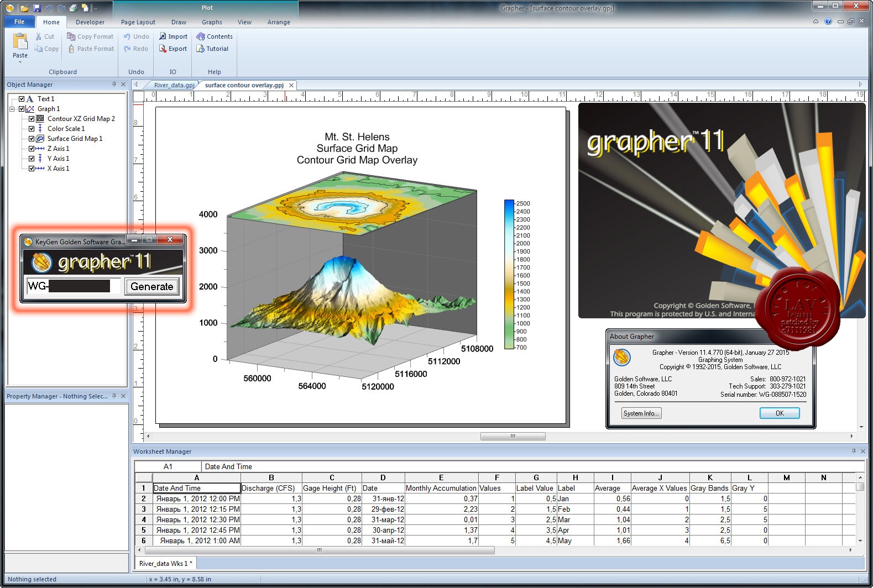Screen dimensions: 873x588
Task: Uncheck Contour XZ Grid Map 2 checkbox
Action: (32, 119)
